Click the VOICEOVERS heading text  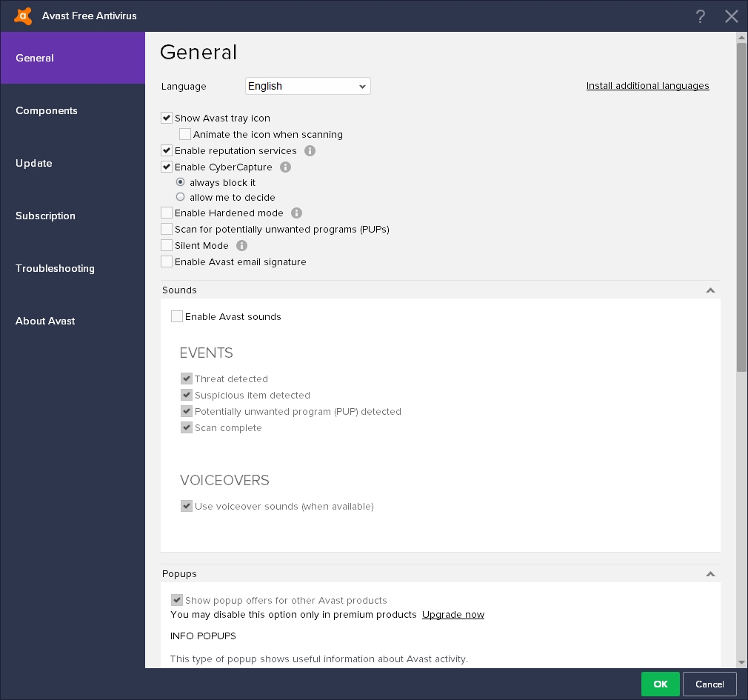[224, 480]
